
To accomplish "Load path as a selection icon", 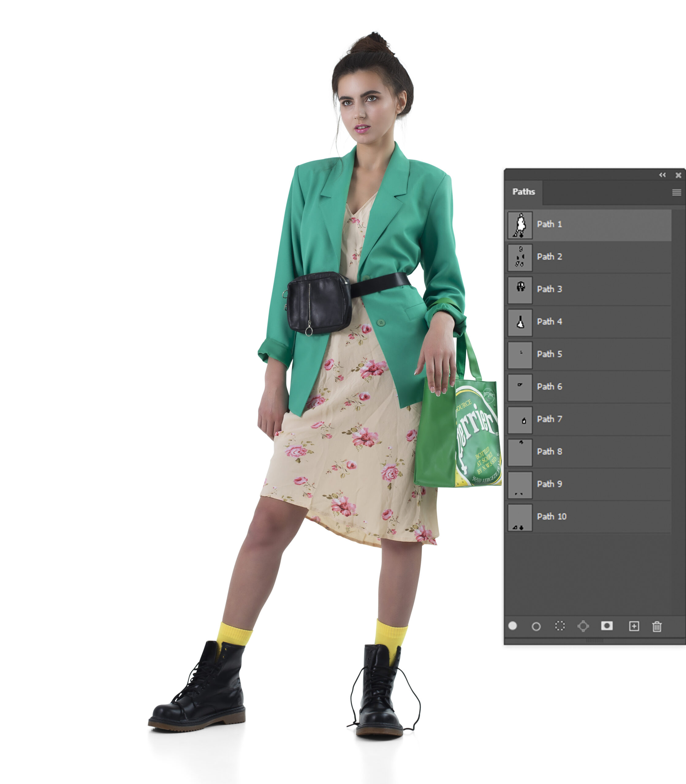I will point(560,626).
